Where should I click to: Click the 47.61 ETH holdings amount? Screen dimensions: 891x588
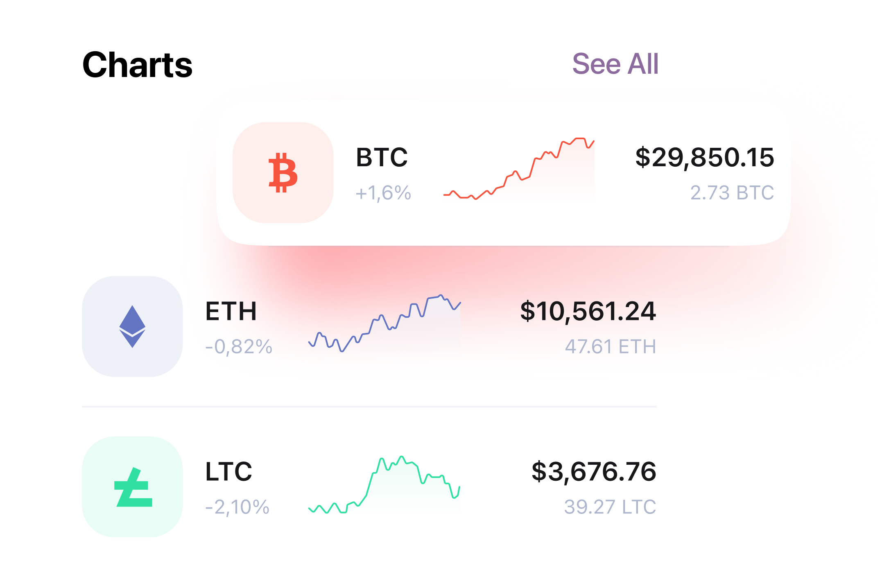[611, 347]
